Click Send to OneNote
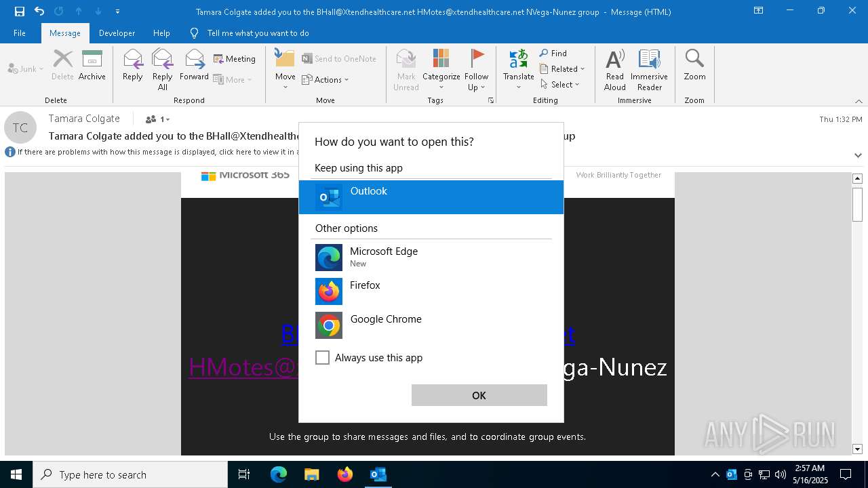The height and width of the screenshot is (488, 868). pyautogui.click(x=339, y=59)
